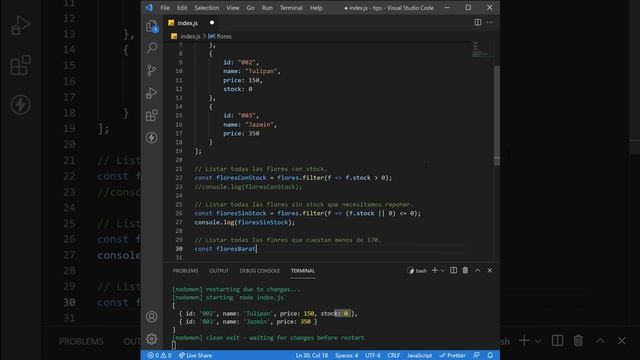The image size is (640, 360).
Task: Open the Run menu
Action: click(267, 8)
